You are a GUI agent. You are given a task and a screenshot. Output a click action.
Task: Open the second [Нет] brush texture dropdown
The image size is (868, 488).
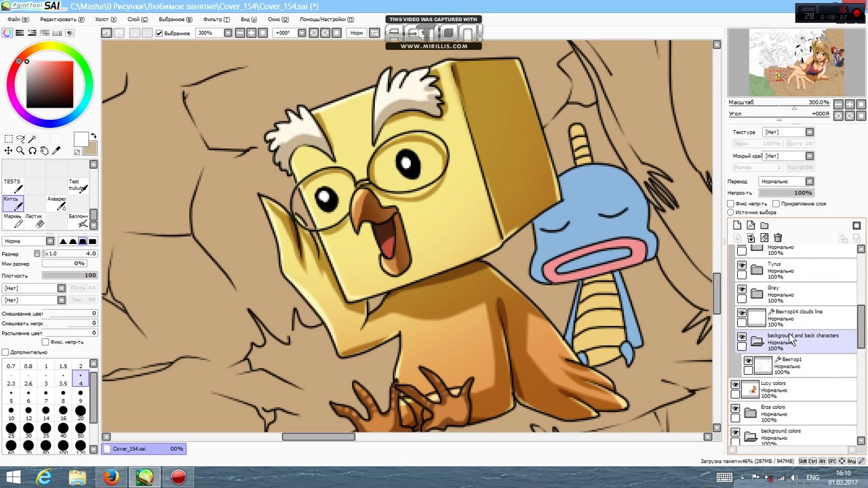coord(62,300)
